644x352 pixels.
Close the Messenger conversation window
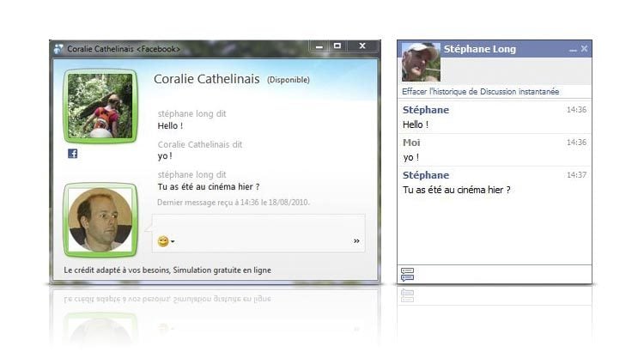click(362, 46)
